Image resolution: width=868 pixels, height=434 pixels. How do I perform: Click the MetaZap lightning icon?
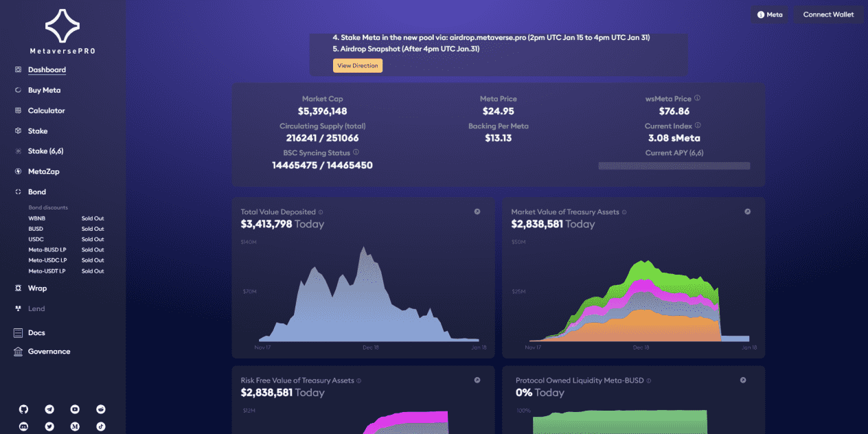point(19,172)
